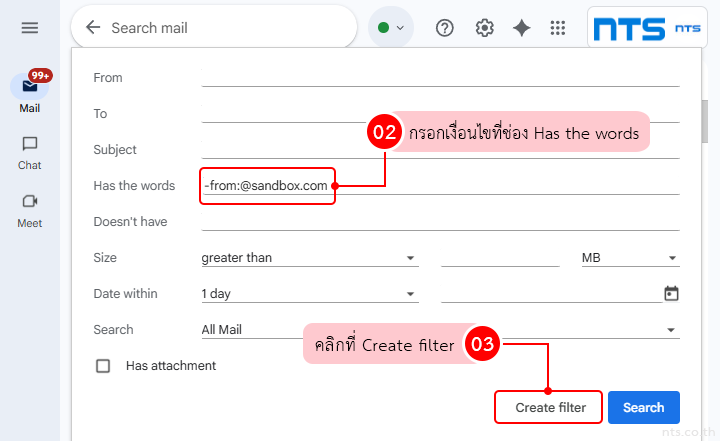Expand the green active status dropdown
This screenshot has width=720, height=441.
pyautogui.click(x=391, y=28)
